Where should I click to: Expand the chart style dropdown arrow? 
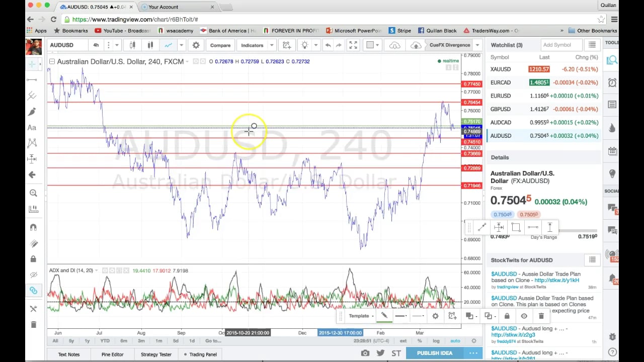(181, 45)
